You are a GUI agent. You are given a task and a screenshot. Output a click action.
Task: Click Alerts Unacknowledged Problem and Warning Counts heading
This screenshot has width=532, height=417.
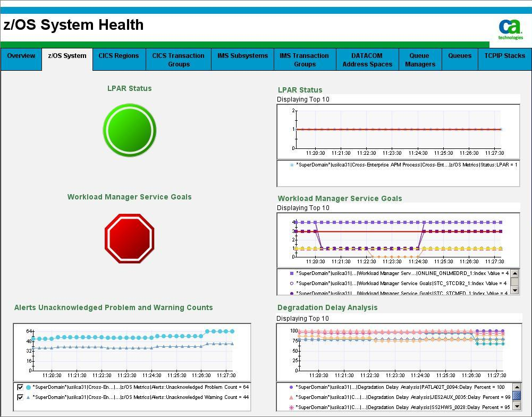point(114,307)
